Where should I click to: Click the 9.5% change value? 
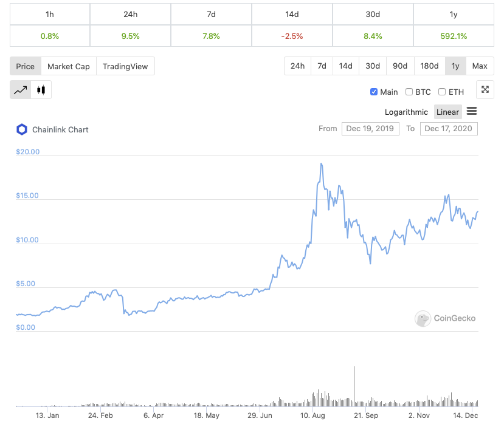pyautogui.click(x=131, y=36)
